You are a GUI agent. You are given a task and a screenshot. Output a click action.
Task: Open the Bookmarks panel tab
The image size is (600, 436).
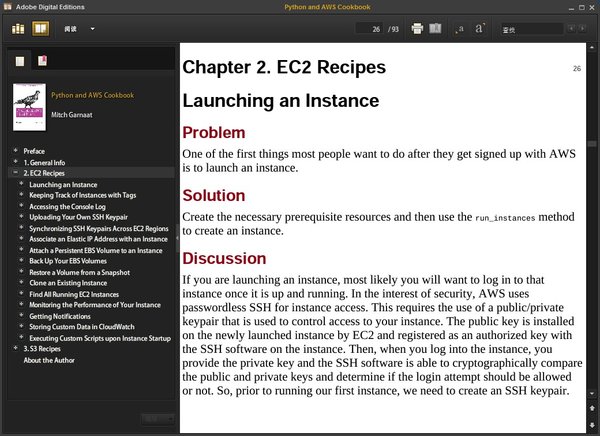click(42, 60)
